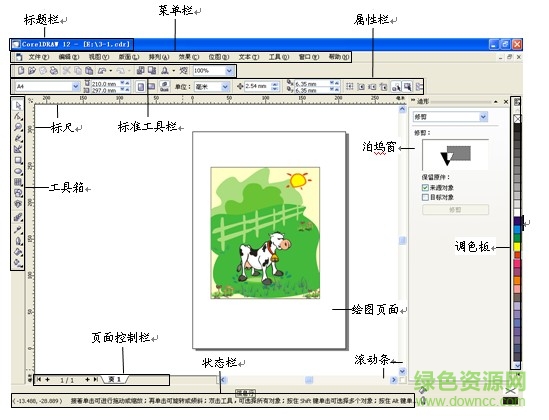Select the Fill bucket tool
The height and width of the screenshot is (420, 549).
coord(18,252)
